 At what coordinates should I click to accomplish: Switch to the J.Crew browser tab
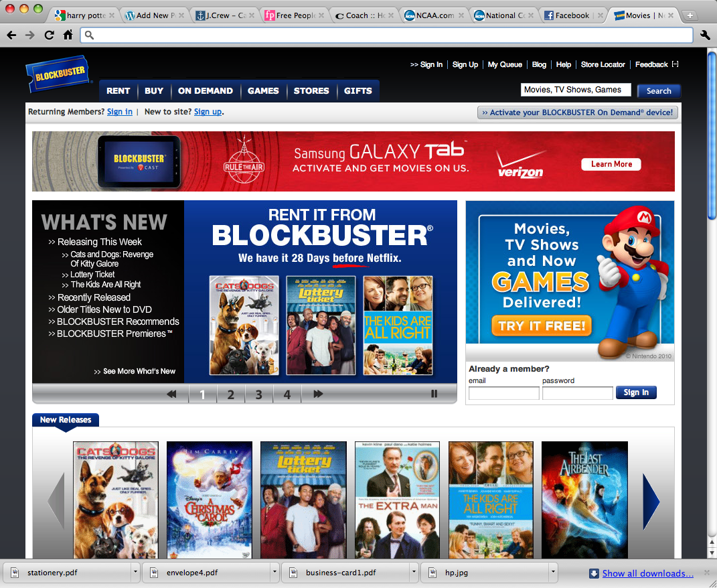coord(225,15)
